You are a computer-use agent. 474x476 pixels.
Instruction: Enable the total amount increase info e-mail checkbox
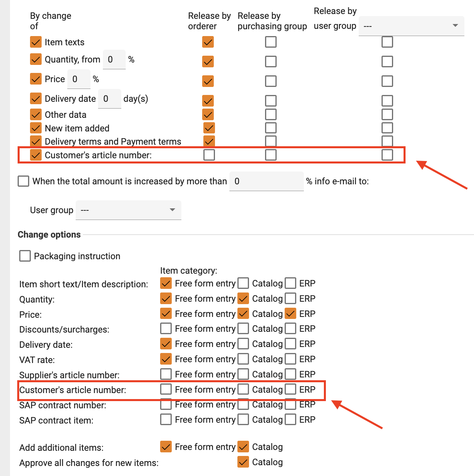pyautogui.click(x=24, y=181)
